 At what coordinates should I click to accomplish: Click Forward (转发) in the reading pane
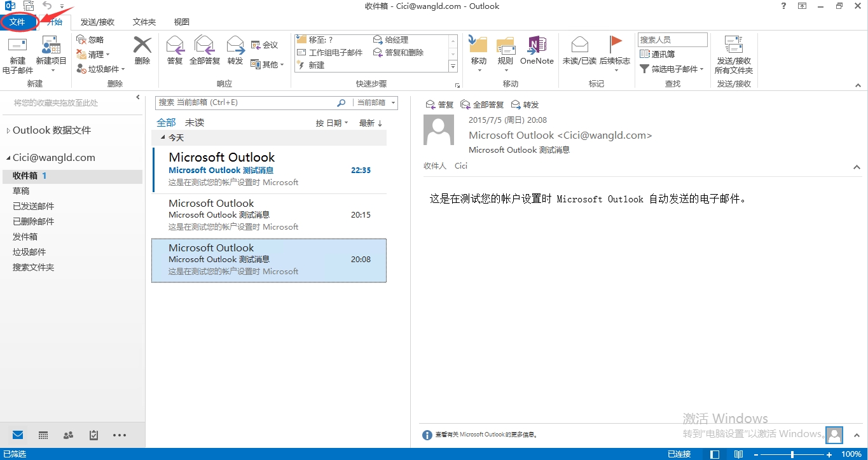click(x=525, y=105)
